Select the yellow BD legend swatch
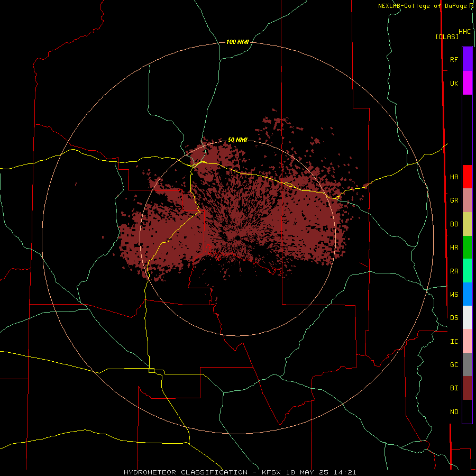 [x=467, y=224]
